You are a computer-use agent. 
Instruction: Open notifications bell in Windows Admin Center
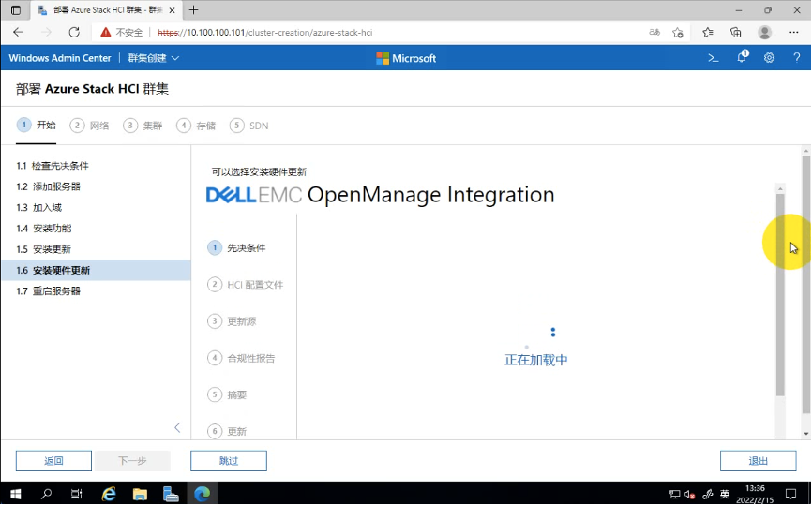742,57
